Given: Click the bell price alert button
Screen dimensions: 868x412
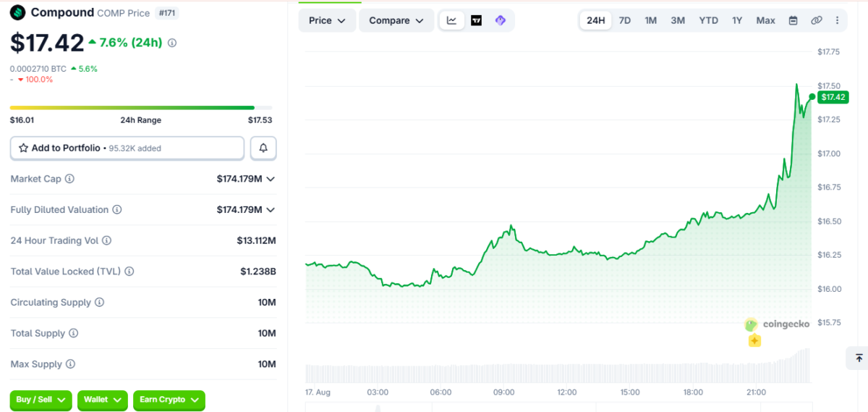Looking at the screenshot, I should tap(263, 148).
